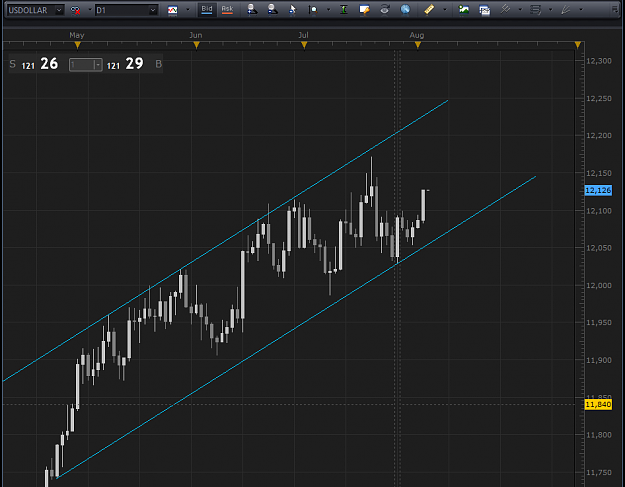Click the chain-link unlink icon with red X
This screenshot has width=625, height=487.
[x=75, y=10]
